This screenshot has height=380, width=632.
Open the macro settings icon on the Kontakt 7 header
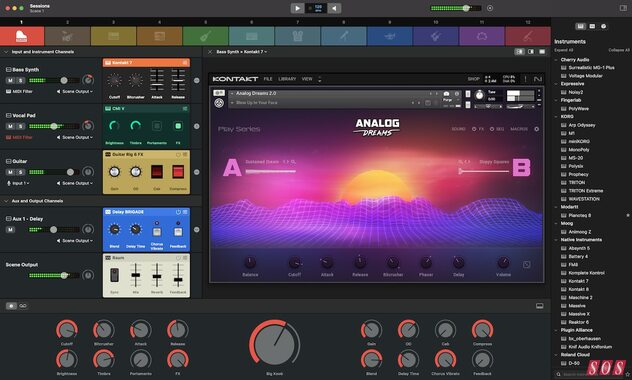185,63
